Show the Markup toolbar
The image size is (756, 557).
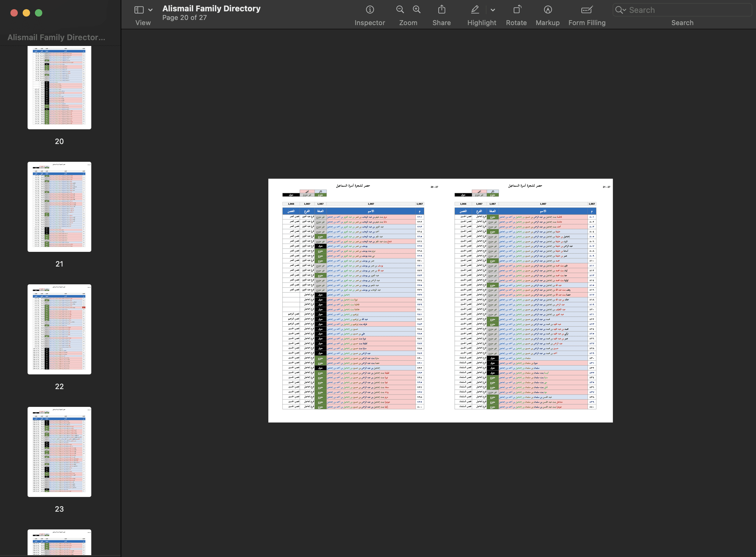point(548,10)
